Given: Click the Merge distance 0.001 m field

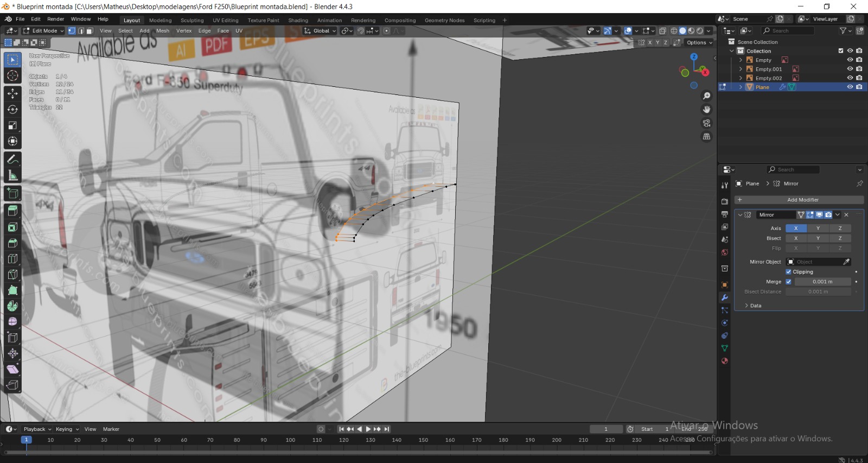Looking at the screenshot, I should click(822, 282).
